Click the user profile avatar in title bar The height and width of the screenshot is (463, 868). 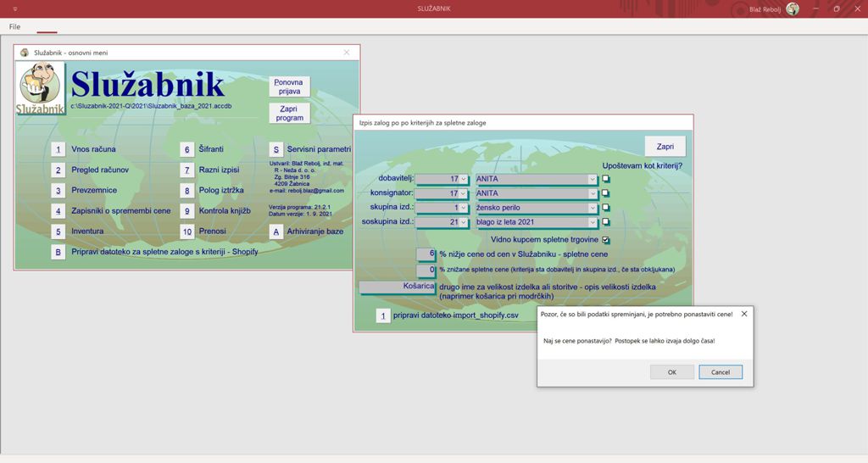click(x=793, y=8)
